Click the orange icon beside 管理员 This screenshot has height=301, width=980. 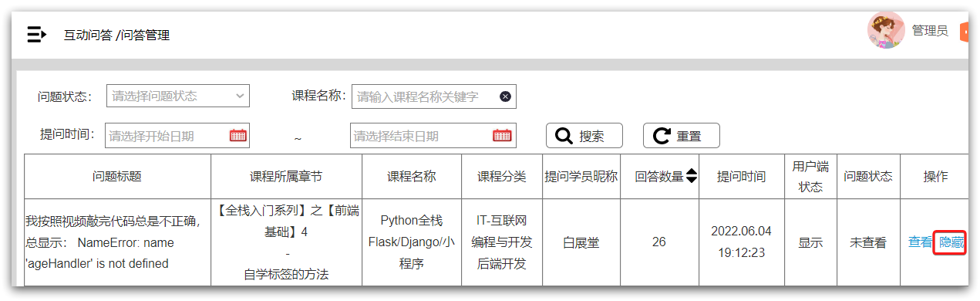[x=964, y=32]
